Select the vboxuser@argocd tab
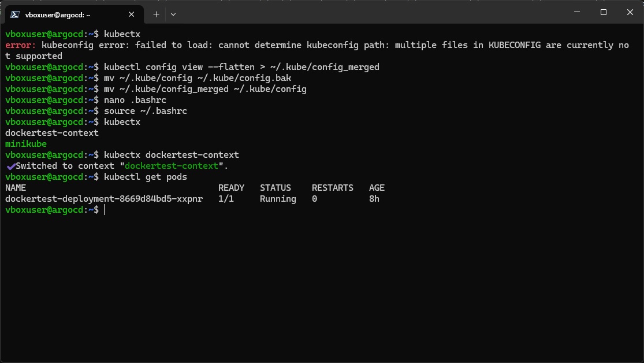The width and height of the screenshot is (644, 363). 75,14
